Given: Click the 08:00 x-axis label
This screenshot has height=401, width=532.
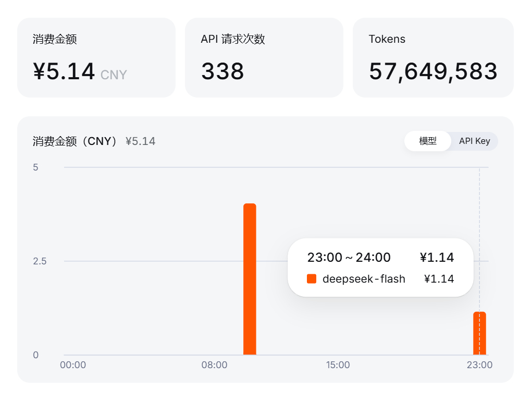Looking at the screenshot, I should 215,365.
